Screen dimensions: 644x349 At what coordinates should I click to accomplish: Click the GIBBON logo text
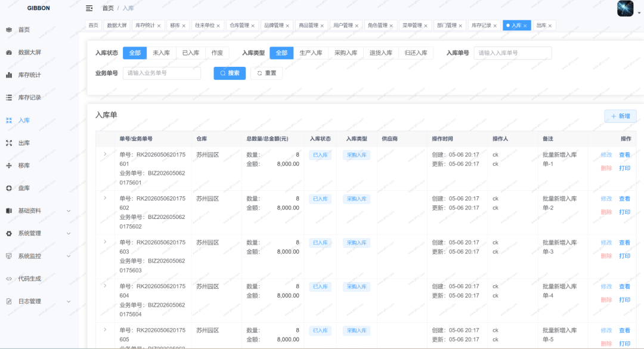(x=39, y=8)
